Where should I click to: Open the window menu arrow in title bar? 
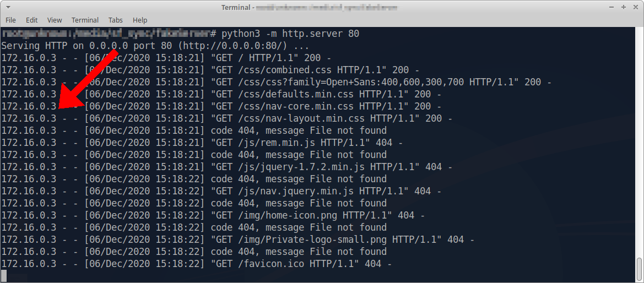click(x=9, y=7)
